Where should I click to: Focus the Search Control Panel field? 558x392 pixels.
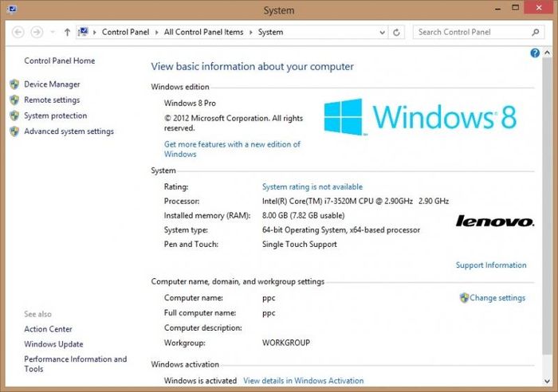pos(478,32)
